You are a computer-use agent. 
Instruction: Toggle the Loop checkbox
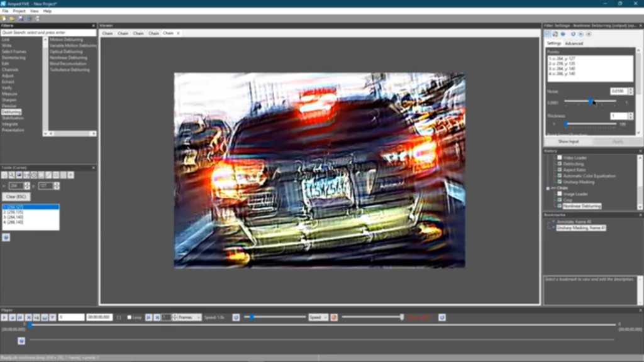pos(130,317)
